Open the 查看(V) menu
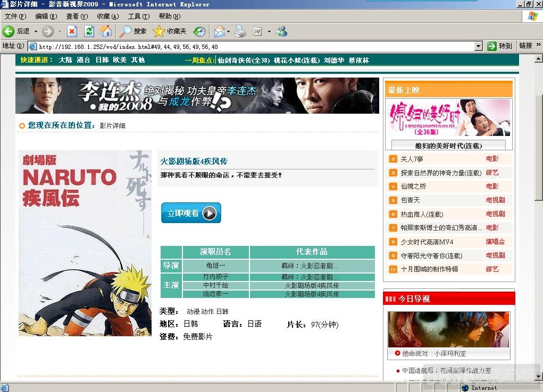543x392 pixels. pos(77,16)
